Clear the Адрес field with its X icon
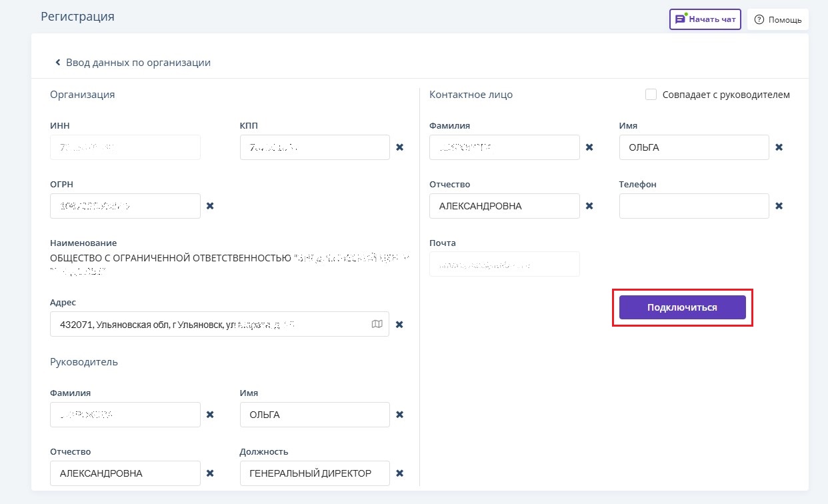Screen dimensions: 828x504 pyautogui.click(x=400, y=325)
